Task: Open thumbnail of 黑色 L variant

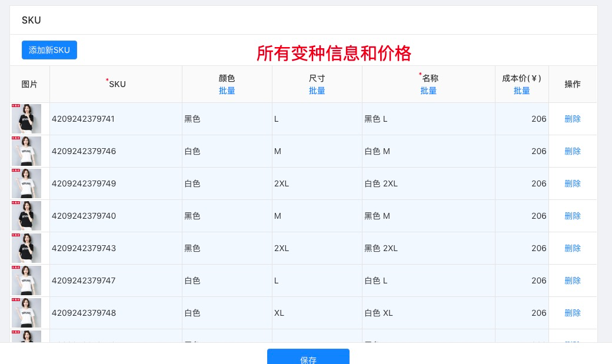Action: coord(26,119)
